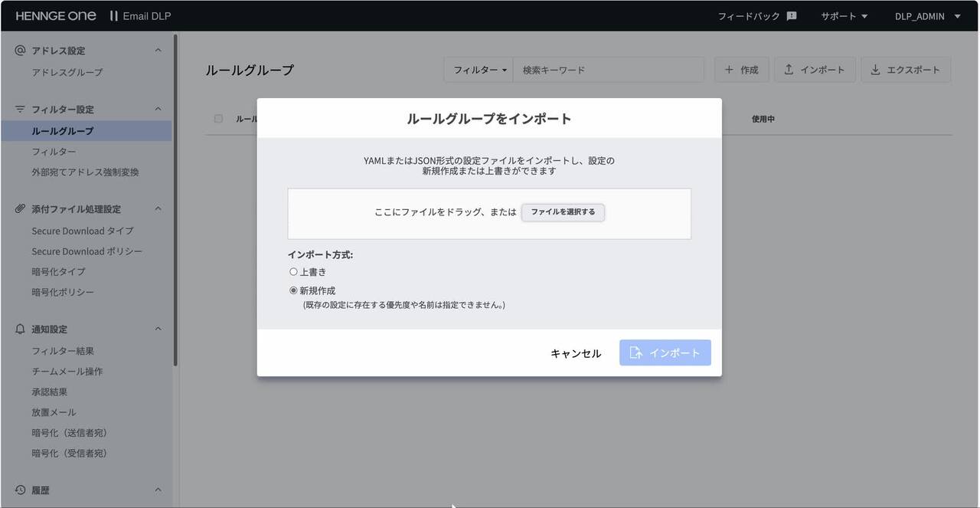Viewport: 980px width, 508px height.
Task: Open Secure Download ポリシー in sidebar
Action: click(87, 251)
